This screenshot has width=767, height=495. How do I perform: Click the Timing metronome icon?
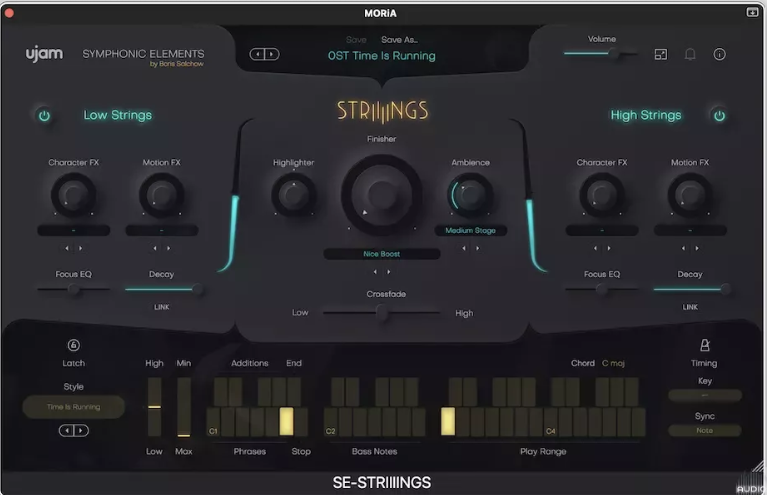point(704,345)
